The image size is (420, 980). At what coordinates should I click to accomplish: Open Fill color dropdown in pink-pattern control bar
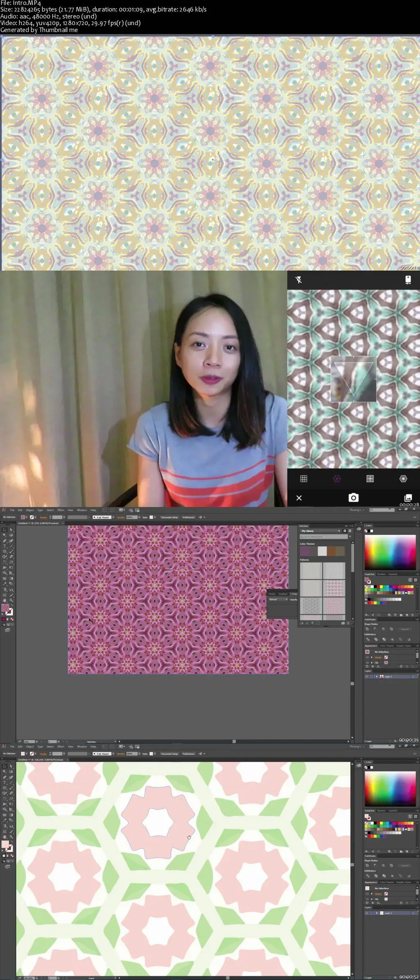click(x=26, y=517)
